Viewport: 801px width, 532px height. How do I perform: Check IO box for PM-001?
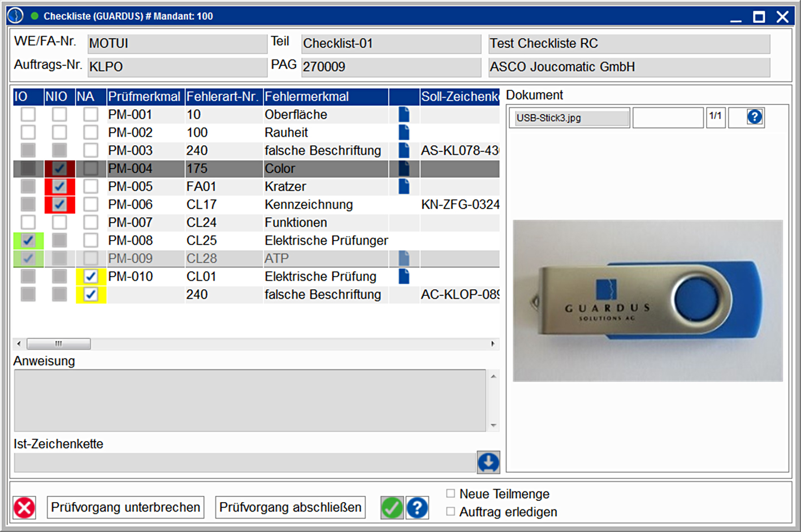coord(28,115)
